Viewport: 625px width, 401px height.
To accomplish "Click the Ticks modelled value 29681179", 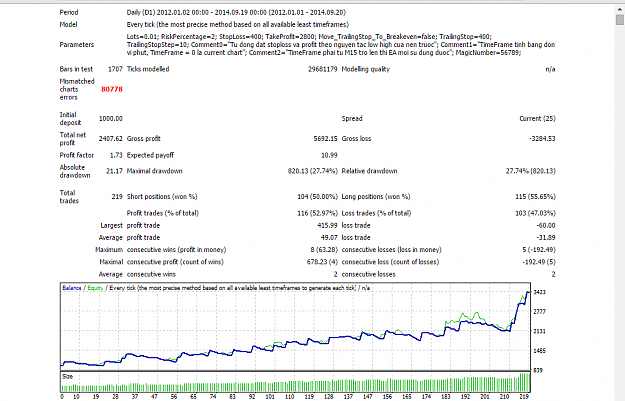I will (x=322, y=69).
